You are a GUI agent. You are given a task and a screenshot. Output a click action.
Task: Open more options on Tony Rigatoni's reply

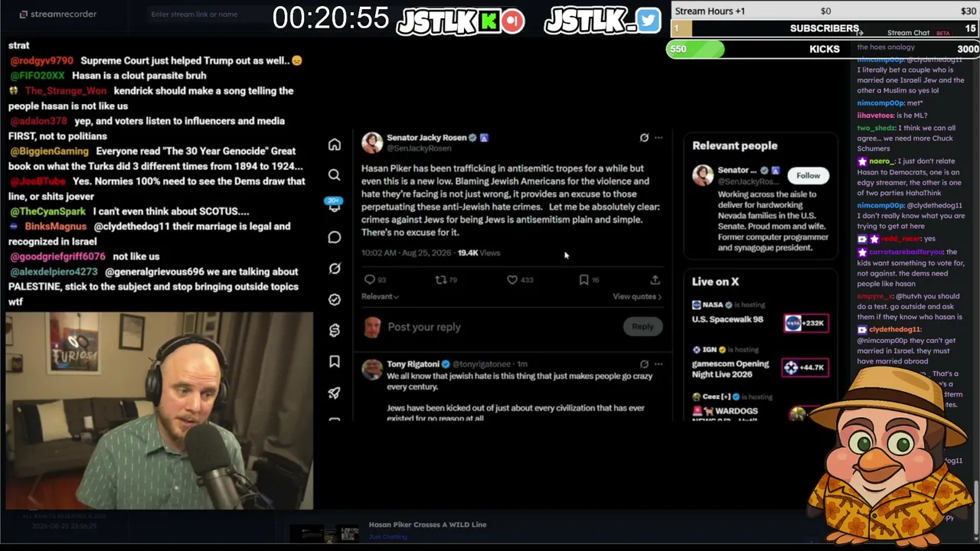[x=658, y=364]
